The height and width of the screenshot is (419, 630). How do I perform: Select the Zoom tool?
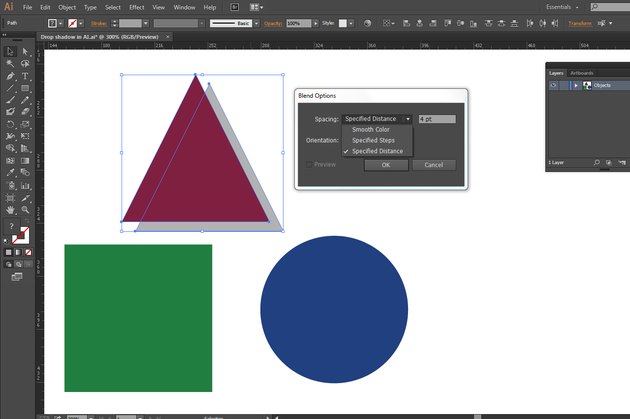coord(25,210)
